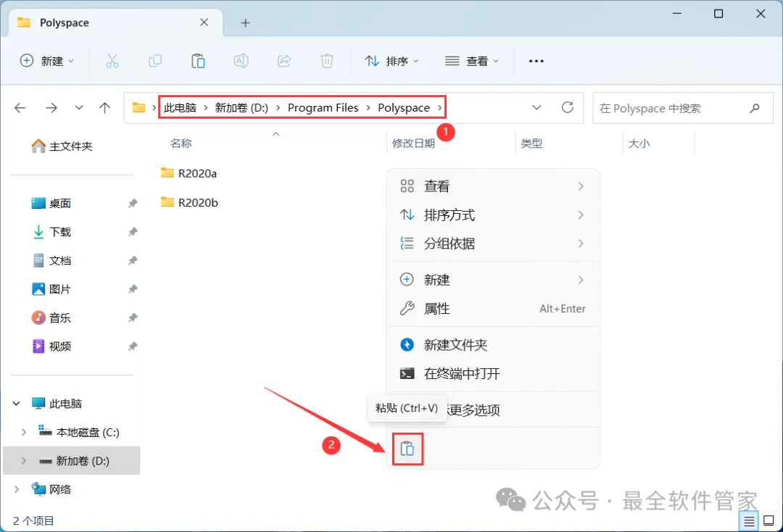The height and width of the screenshot is (532, 783).
Task: Choose 新建文件夹 in context menu
Action: [493, 345]
